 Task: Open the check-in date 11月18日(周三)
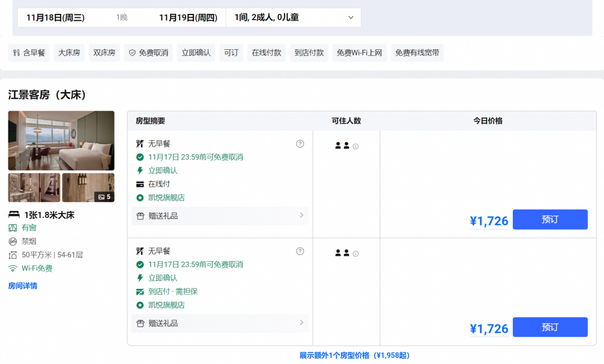55,18
